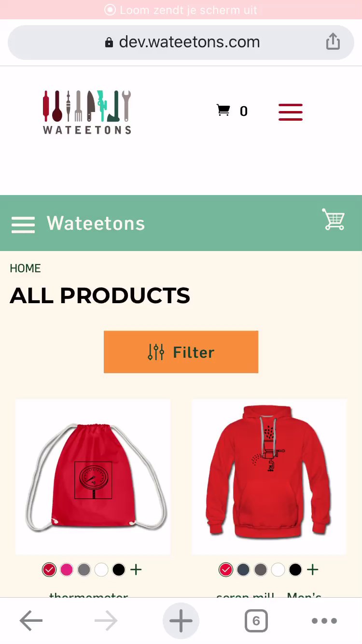This screenshot has height=644, width=362.
Task: Choose navy color swatch under hoodie
Action: pos(243,570)
